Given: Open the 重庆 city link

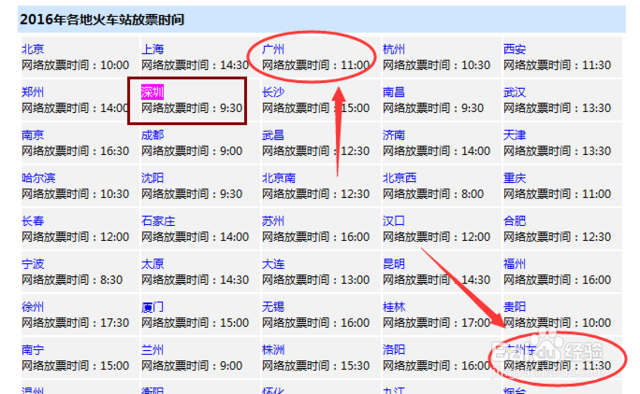Looking at the screenshot, I should pyautogui.click(x=514, y=178).
